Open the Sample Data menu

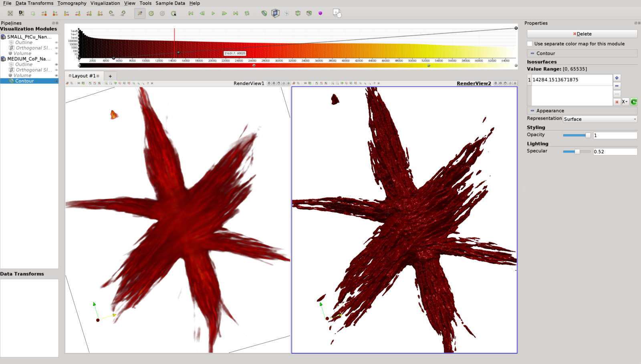click(x=170, y=3)
